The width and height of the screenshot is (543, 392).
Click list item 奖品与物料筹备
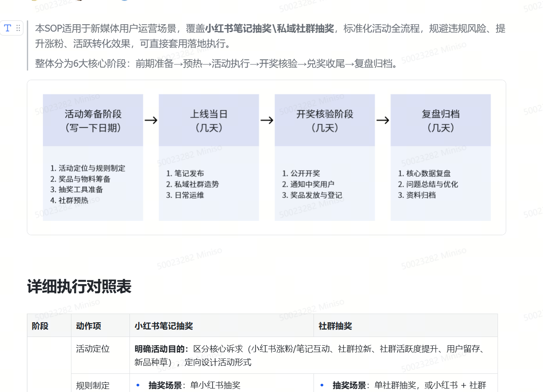click(81, 179)
